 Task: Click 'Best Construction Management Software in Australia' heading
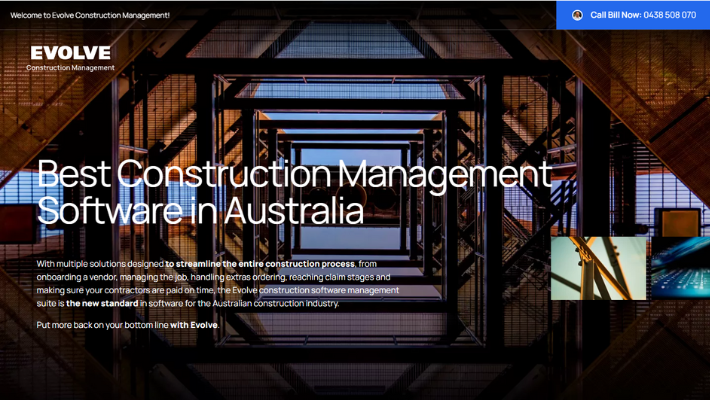tap(294, 192)
